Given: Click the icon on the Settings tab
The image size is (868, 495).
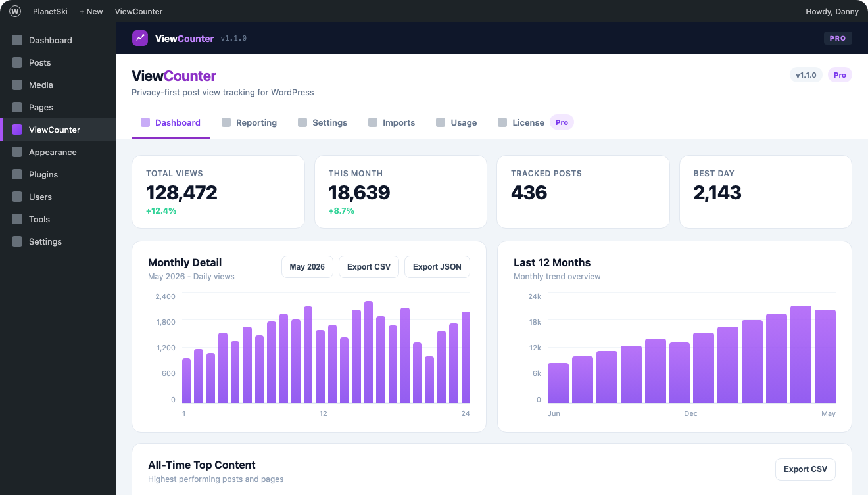Looking at the screenshot, I should click(302, 122).
